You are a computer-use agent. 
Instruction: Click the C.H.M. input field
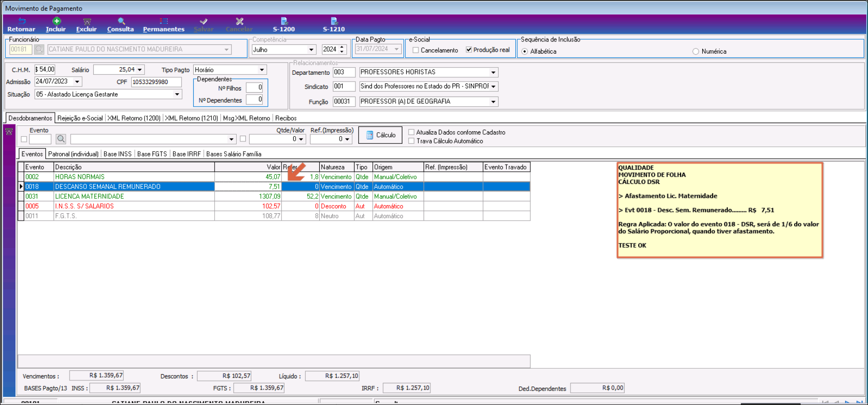point(44,70)
